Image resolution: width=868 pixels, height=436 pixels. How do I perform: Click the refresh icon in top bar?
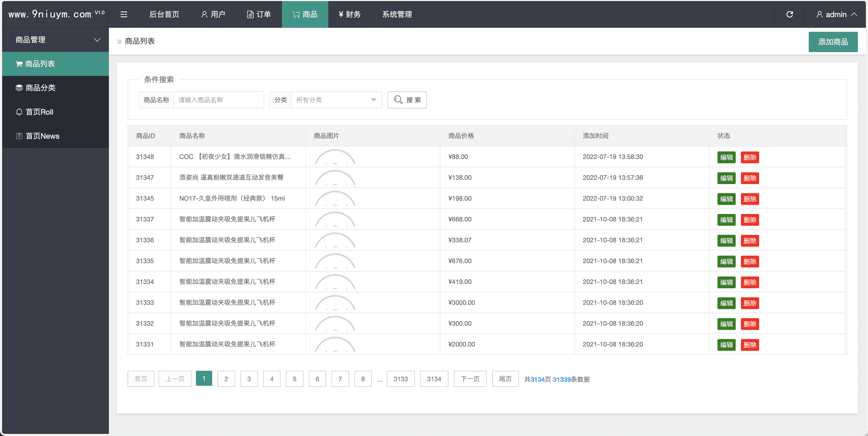coord(790,15)
